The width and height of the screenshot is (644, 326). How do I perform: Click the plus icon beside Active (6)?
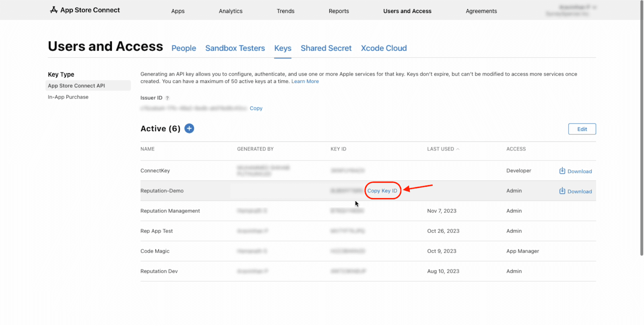tap(189, 128)
